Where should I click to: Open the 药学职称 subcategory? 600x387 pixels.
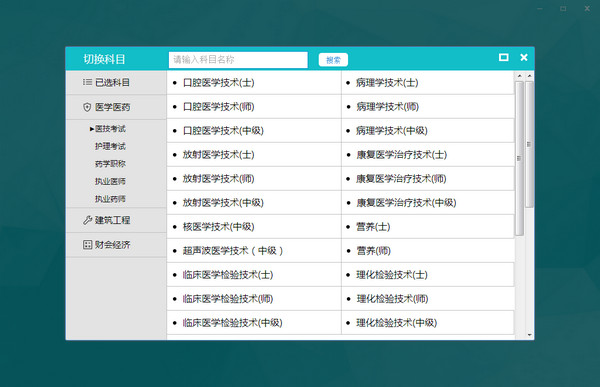pos(110,164)
